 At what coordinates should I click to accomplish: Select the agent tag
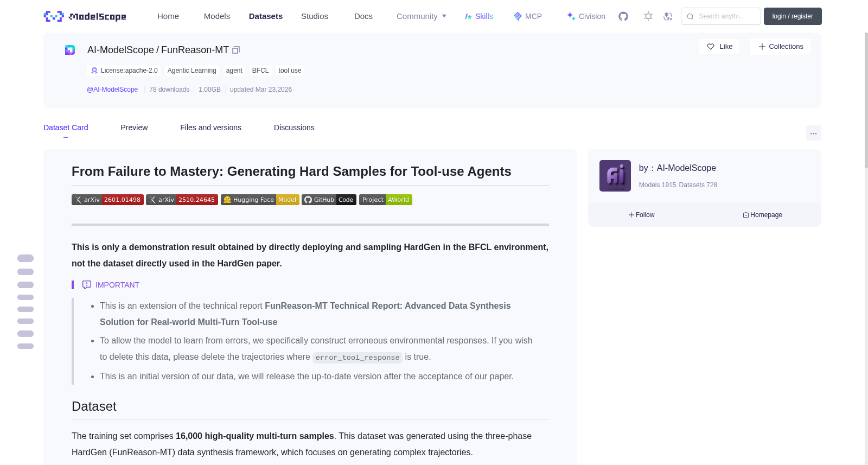coord(234,71)
